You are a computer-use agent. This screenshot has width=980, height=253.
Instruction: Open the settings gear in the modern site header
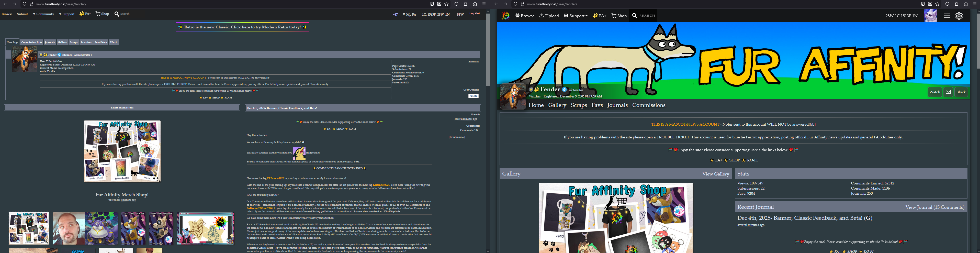click(x=959, y=16)
